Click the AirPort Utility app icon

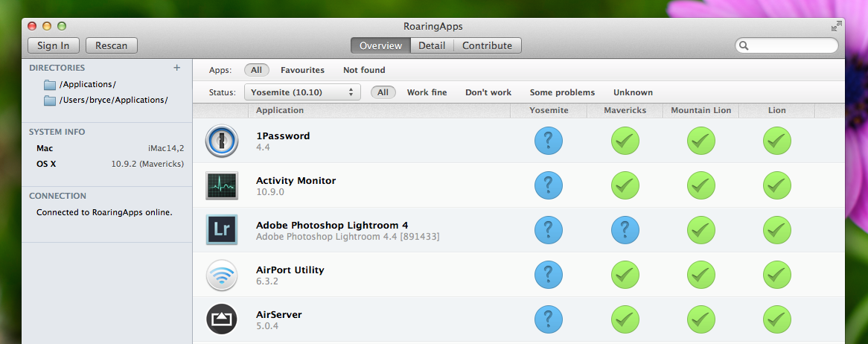[221, 275]
